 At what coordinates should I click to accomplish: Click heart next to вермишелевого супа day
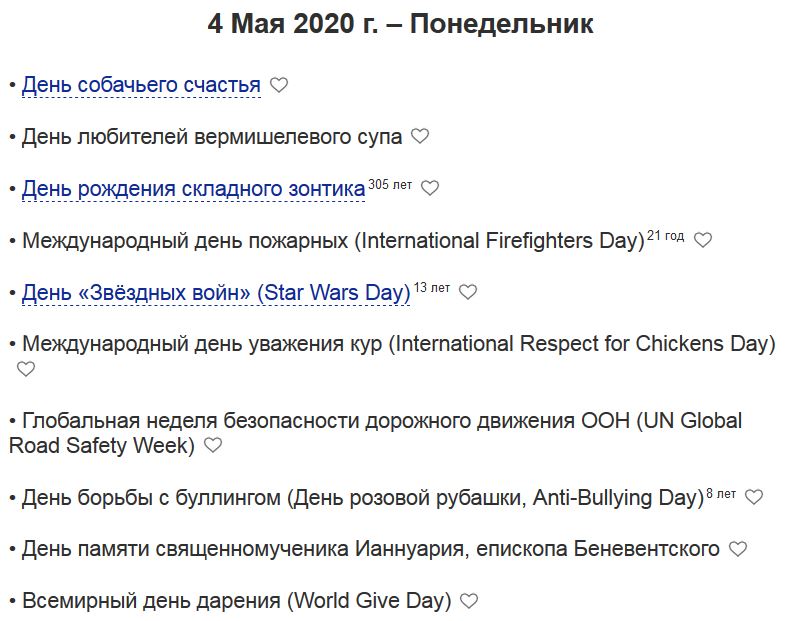click(x=420, y=136)
